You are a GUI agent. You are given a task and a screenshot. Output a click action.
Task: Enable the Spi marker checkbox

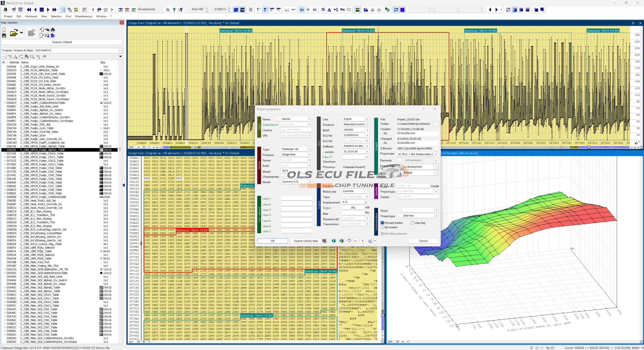(382, 227)
